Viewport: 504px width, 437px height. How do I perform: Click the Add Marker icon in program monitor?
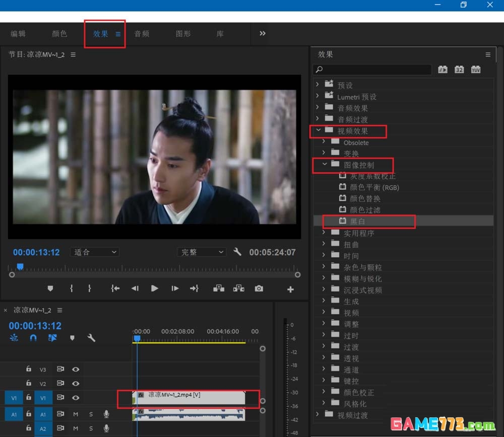pyautogui.click(x=50, y=288)
